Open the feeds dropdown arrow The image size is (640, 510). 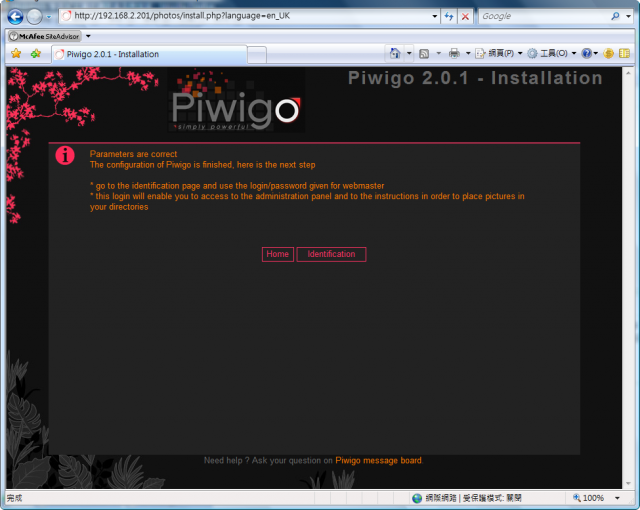(x=439, y=53)
